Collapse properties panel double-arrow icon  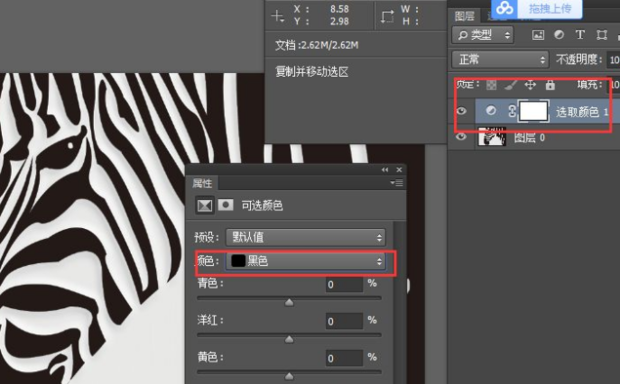(385, 170)
